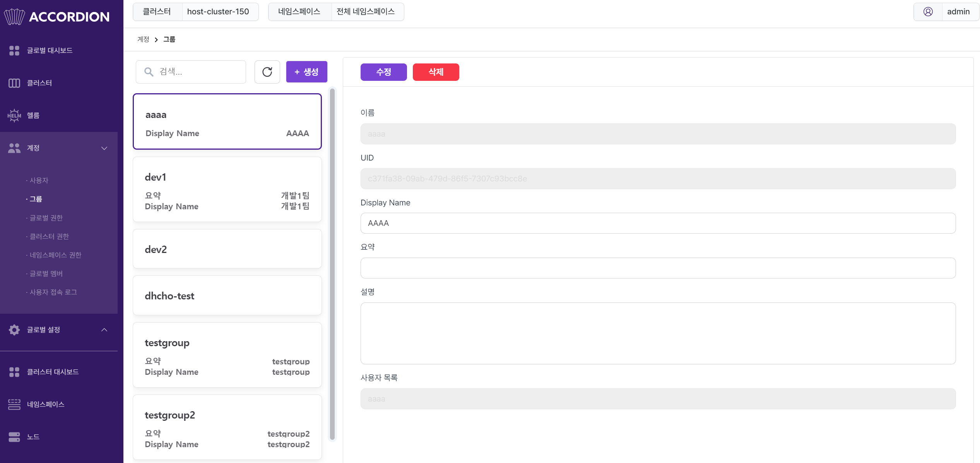Select the testgroup2 group card
980x463 pixels.
coord(227,427)
